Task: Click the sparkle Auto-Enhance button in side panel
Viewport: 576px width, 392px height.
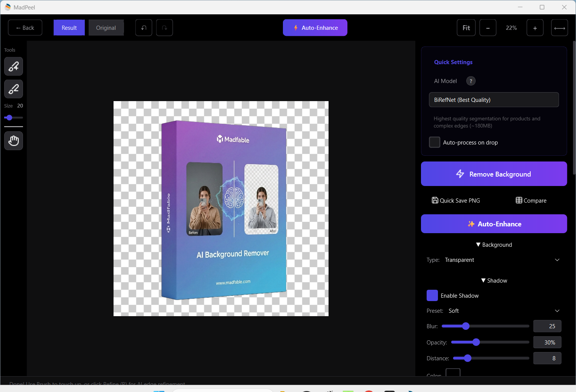Action: pos(494,224)
